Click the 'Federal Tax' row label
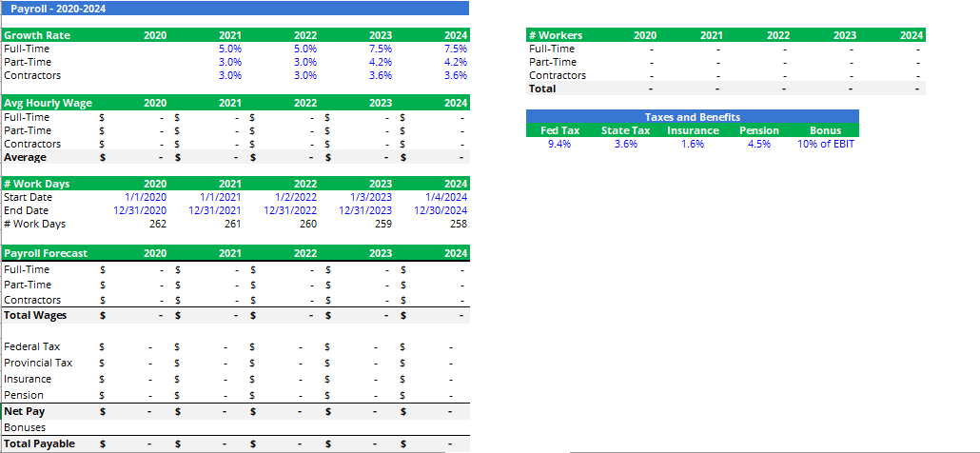The image size is (980, 453). point(32,346)
